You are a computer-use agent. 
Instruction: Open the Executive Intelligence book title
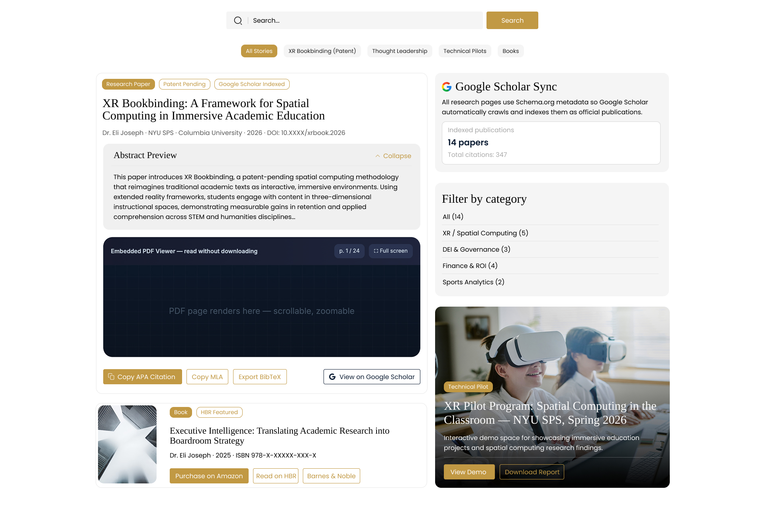279,436
